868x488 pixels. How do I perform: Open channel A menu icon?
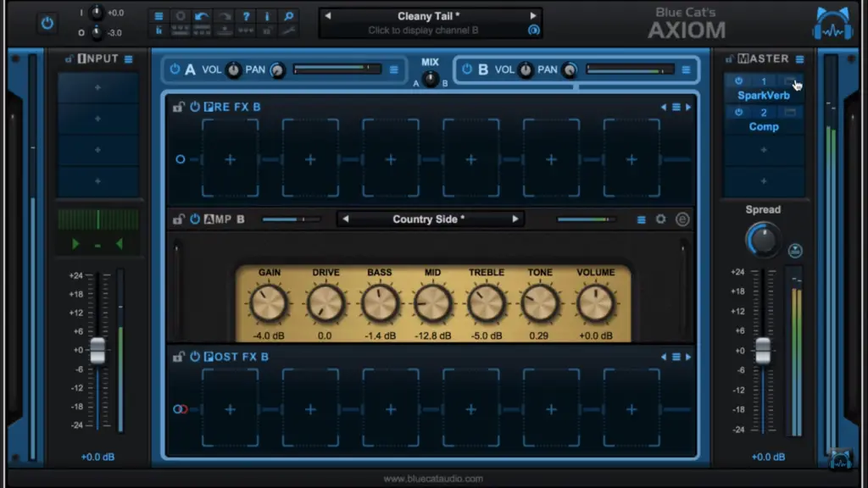[393, 69]
